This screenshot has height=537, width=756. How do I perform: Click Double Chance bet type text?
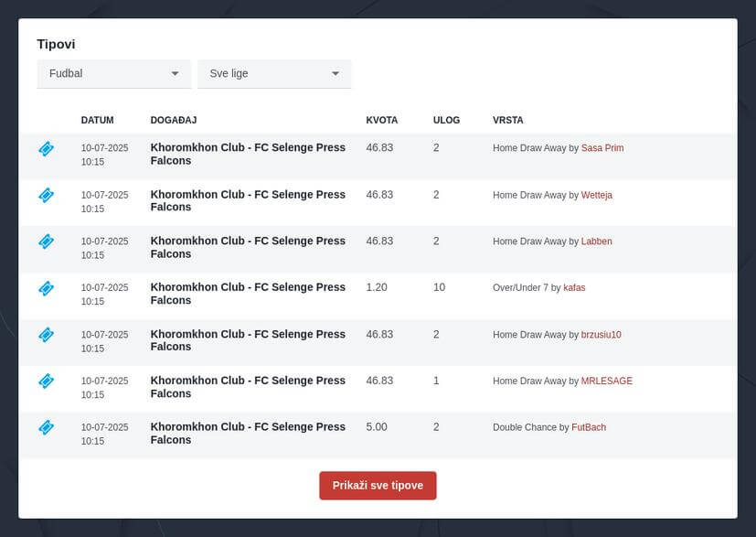pos(525,427)
